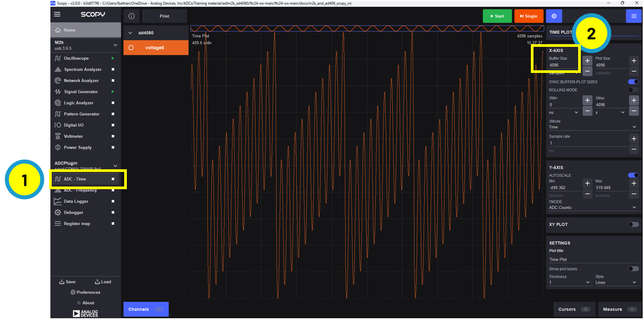This screenshot has width=644, height=320.
Task: Switch to ADC - Frequency instrument
Action: (x=80, y=190)
